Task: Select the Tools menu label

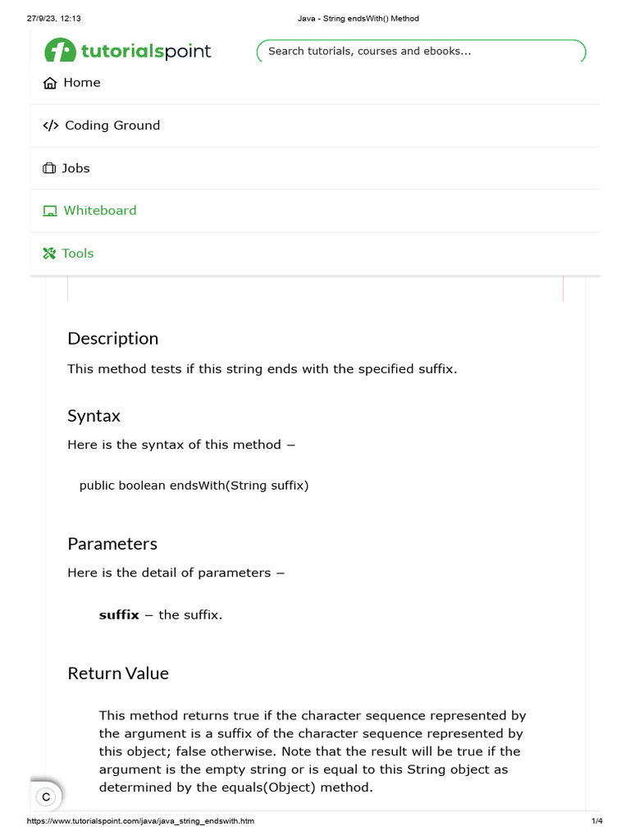Action: pos(78,253)
